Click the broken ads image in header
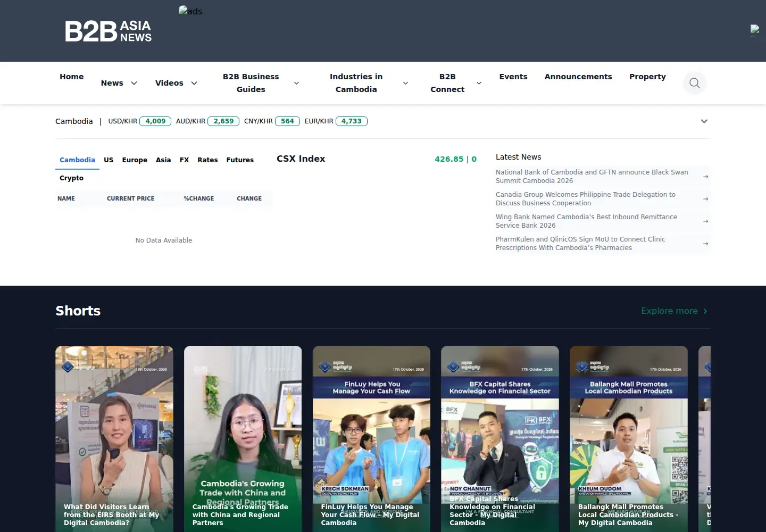The width and height of the screenshot is (766, 532). point(190,11)
